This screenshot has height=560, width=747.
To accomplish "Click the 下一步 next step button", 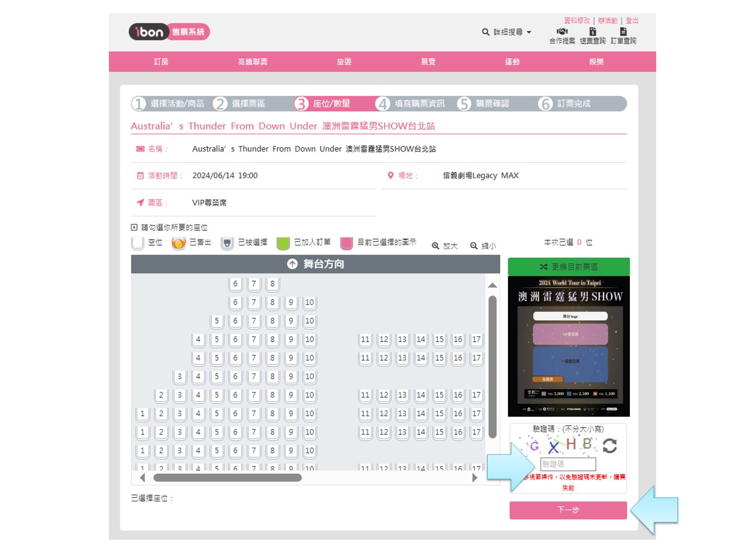I will click(568, 510).
